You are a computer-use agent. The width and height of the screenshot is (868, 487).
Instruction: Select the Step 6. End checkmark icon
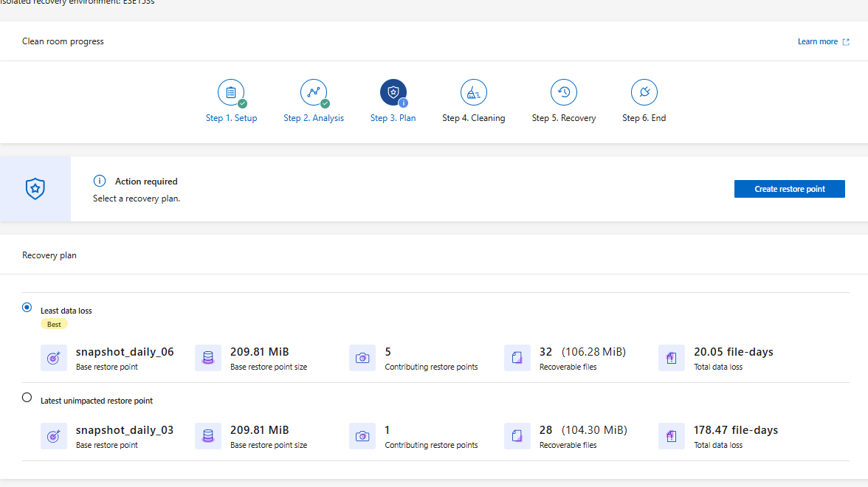click(x=644, y=92)
